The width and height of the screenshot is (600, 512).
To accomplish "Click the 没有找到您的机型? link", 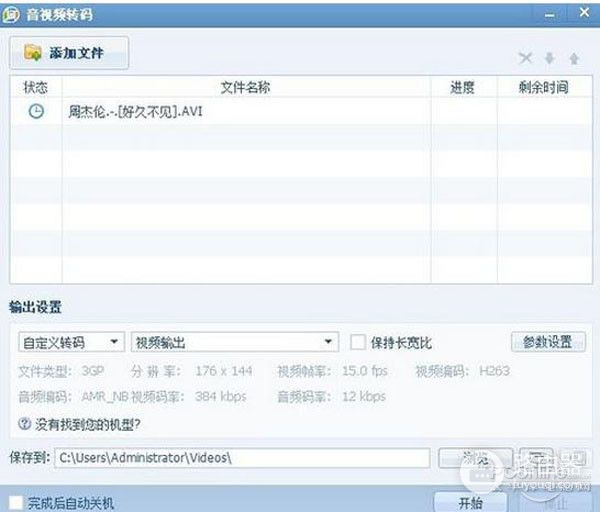I will click(x=88, y=424).
